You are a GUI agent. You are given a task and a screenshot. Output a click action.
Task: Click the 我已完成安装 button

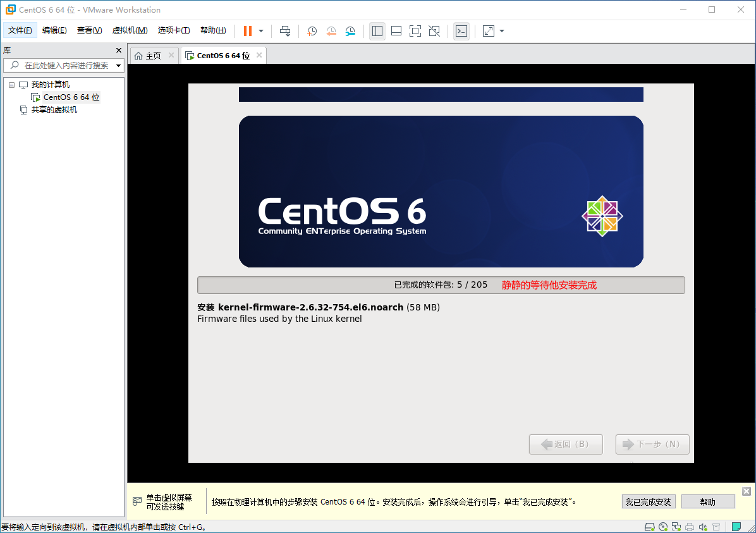[649, 502]
